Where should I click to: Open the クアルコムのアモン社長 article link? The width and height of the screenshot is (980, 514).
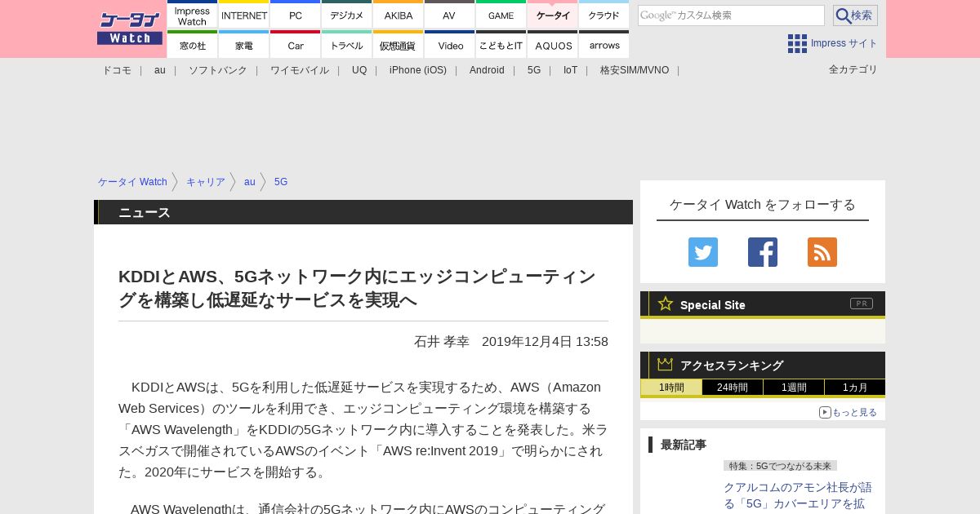tap(798, 495)
